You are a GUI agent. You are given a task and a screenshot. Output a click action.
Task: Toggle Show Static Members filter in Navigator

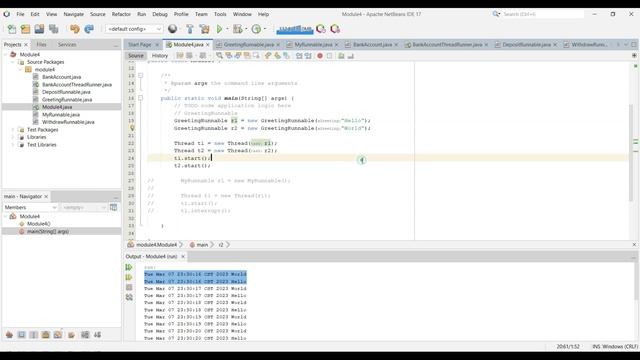(x=33, y=335)
